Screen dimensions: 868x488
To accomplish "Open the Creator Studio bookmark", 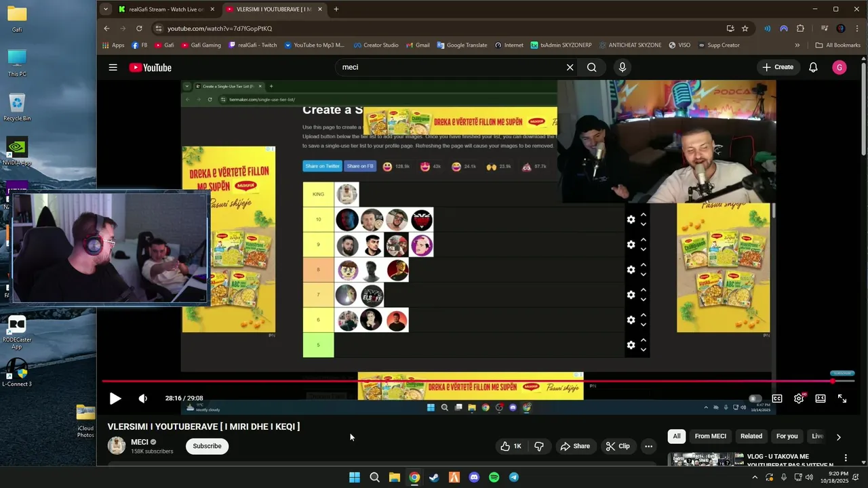I will coord(376,45).
